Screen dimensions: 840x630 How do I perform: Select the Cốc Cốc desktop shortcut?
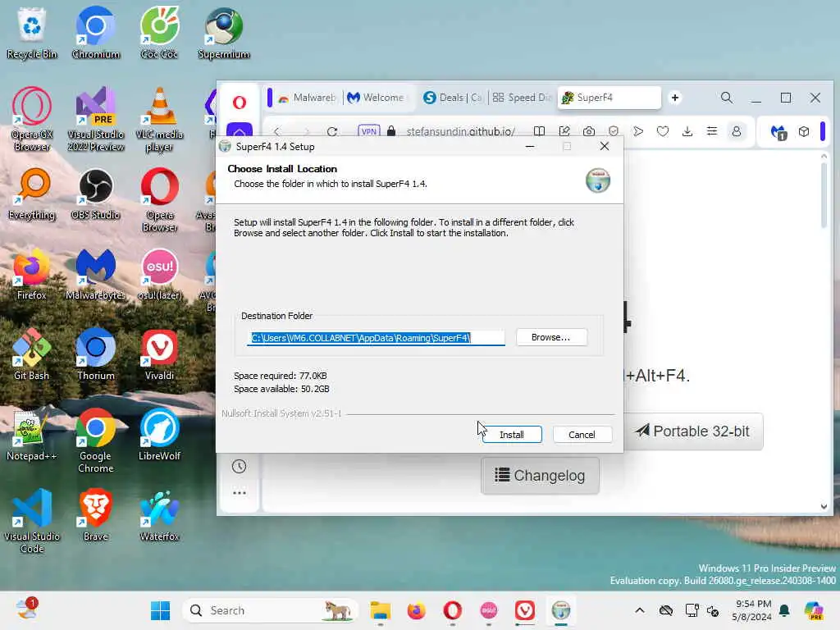point(159,33)
